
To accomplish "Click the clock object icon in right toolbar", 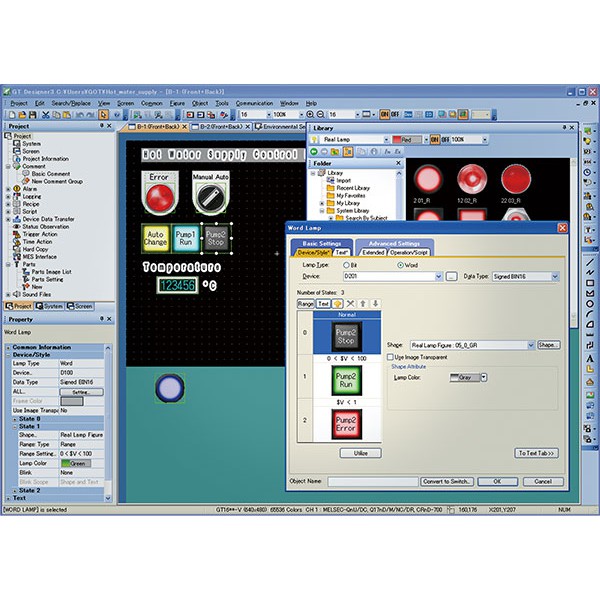I will click(587, 172).
